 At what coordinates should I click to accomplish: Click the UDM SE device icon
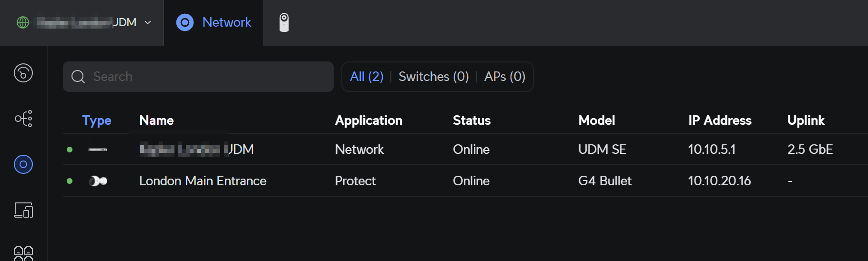click(98, 150)
